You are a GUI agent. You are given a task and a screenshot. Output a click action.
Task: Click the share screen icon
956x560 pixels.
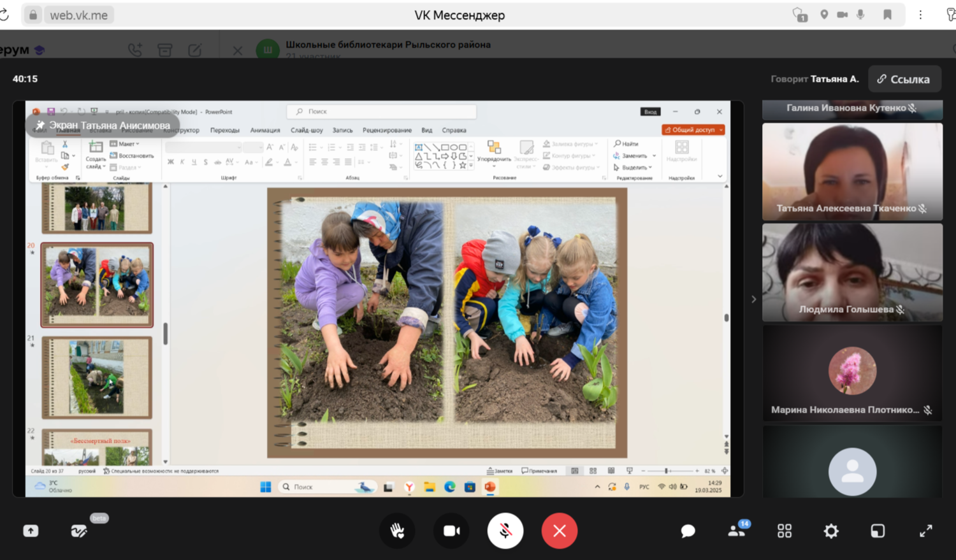click(31, 531)
